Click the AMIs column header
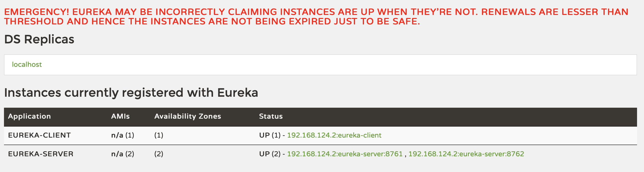The width and height of the screenshot is (644, 172). click(x=120, y=116)
